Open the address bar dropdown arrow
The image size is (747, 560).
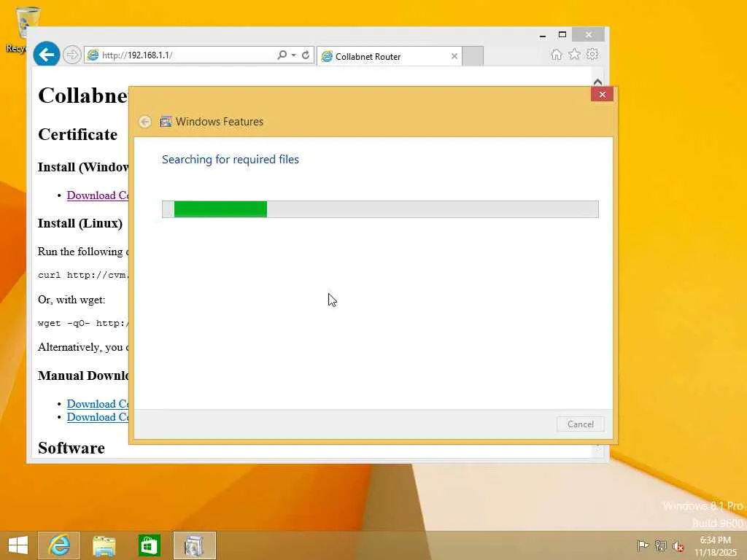click(x=293, y=55)
